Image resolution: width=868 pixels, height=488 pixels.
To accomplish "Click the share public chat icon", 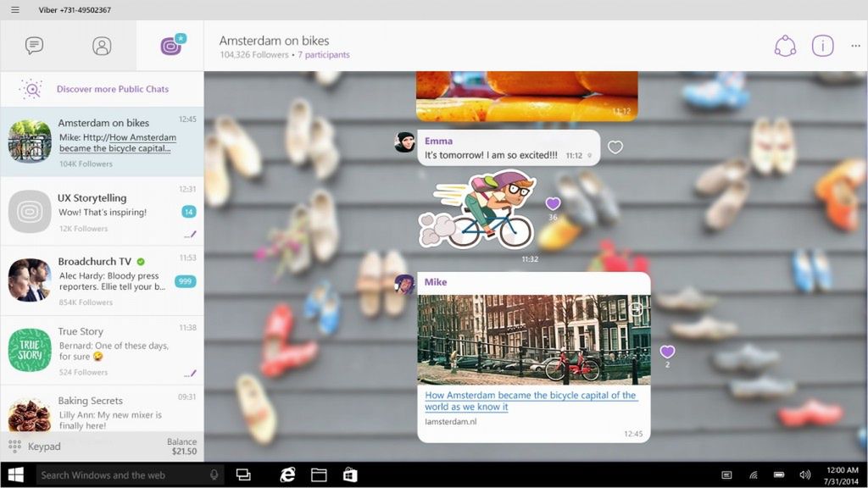I will pyautogui.click(x=785, y=46).
